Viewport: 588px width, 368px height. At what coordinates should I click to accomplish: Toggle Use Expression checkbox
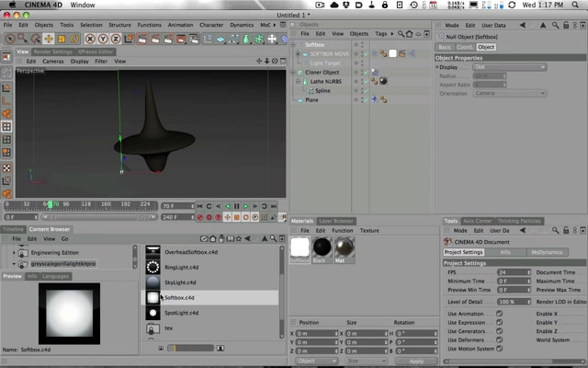[x=500, y=322]
